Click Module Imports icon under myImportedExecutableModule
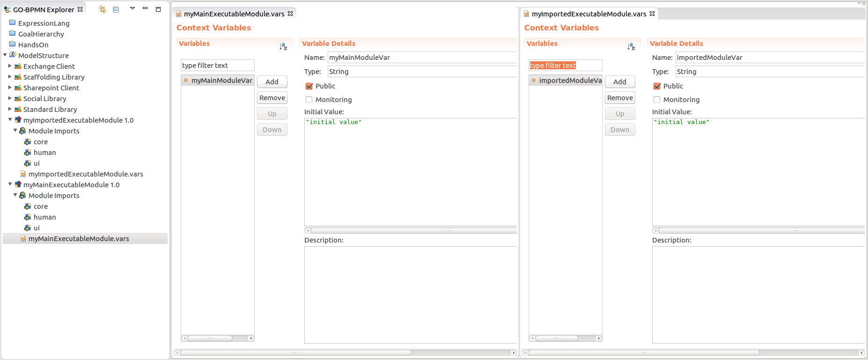 (x=22, y=131)
